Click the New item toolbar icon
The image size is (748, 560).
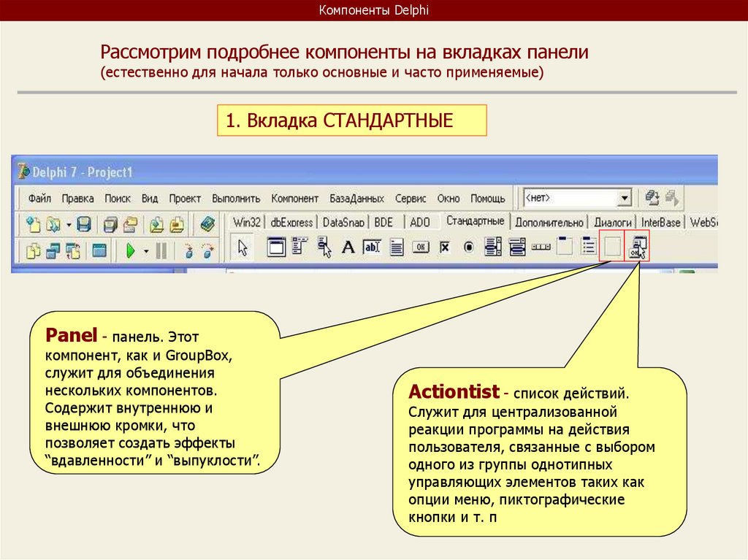tap(34, 224)
